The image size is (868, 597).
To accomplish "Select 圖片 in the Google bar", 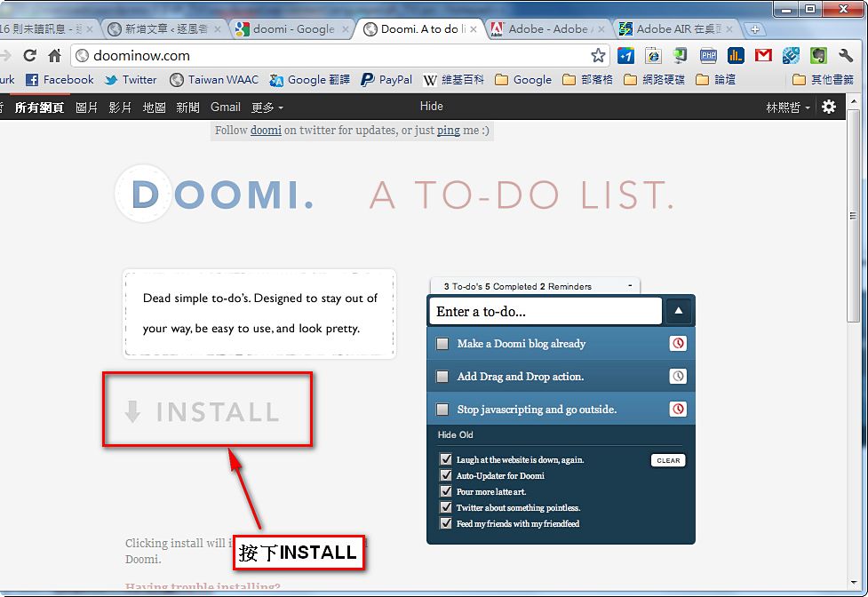I will (x=86, y=107).
